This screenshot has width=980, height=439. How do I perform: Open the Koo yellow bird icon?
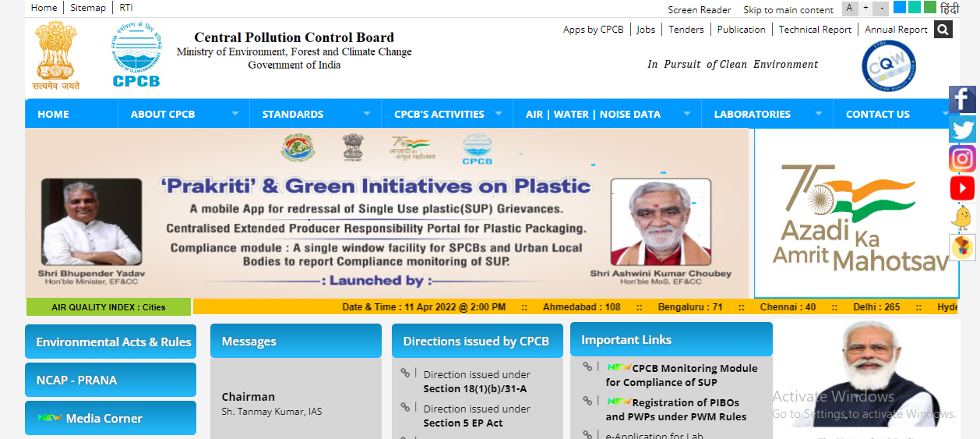point(962,218)
